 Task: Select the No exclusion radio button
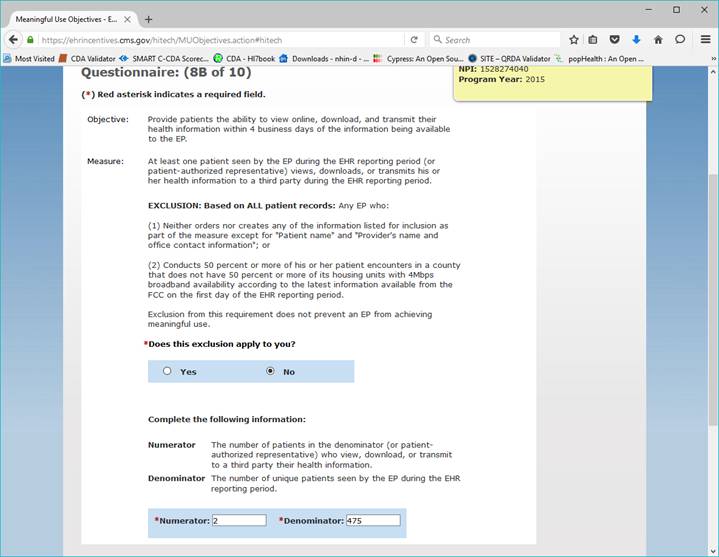click(270, 371)
